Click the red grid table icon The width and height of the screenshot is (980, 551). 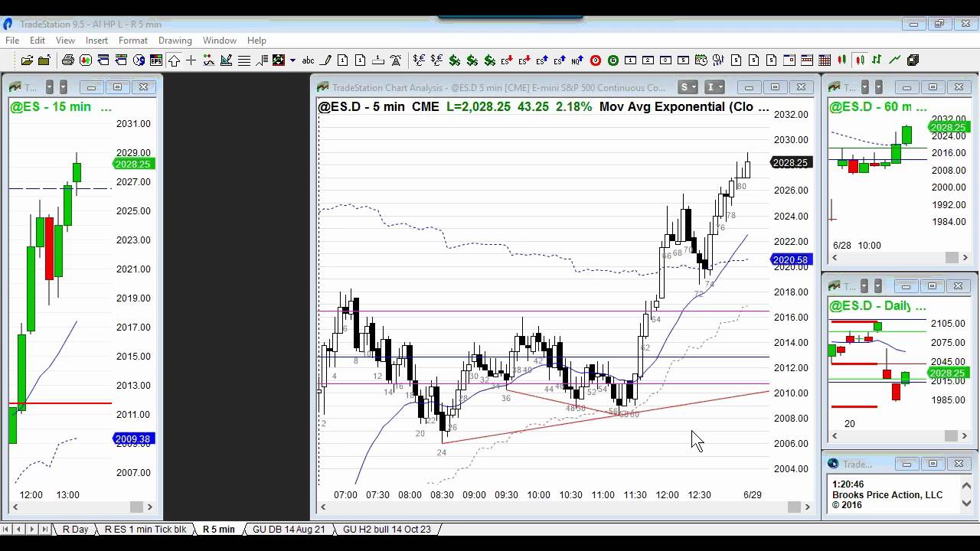click(825, 60)
